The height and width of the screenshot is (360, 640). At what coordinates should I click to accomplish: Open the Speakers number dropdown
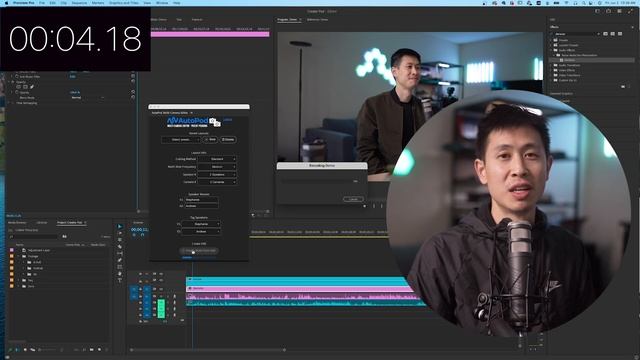click(x=217, y=174)
